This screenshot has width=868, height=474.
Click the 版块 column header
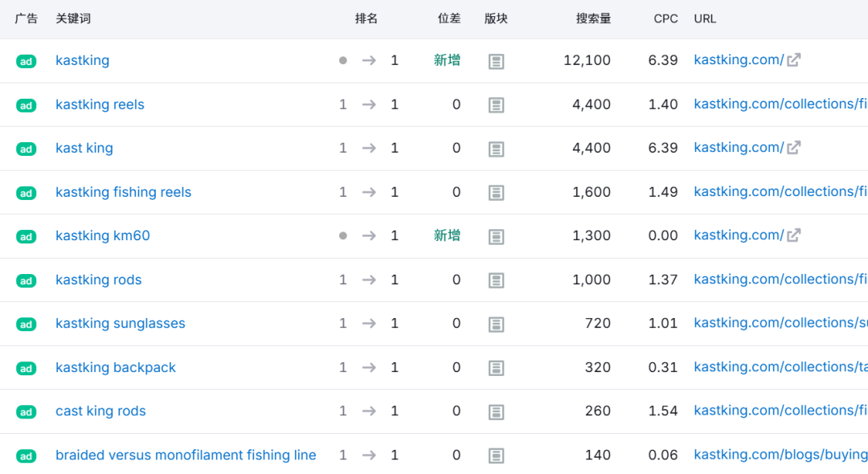point(496,18)
